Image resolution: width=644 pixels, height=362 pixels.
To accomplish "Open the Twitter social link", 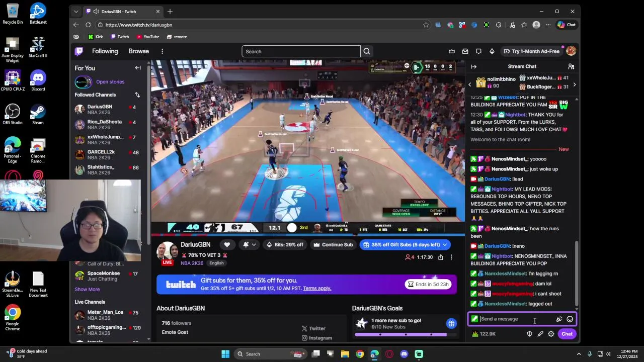I will (x=313, y=328).
